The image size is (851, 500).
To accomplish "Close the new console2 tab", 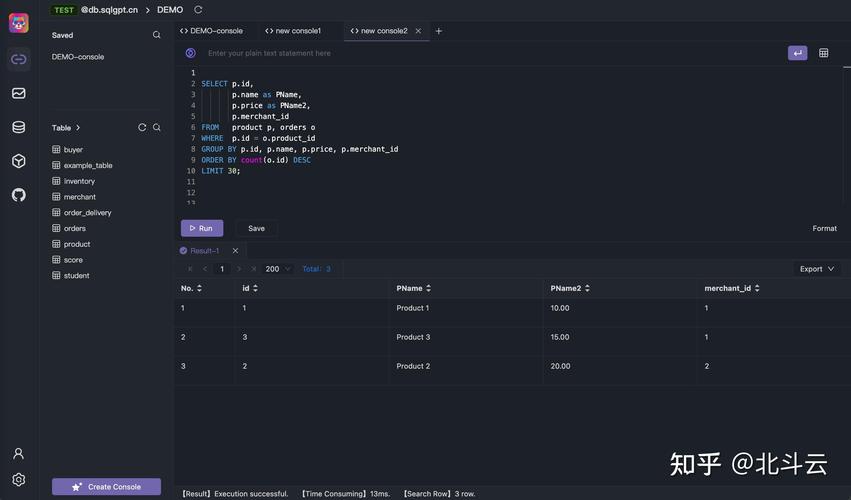I will point(418,31).
